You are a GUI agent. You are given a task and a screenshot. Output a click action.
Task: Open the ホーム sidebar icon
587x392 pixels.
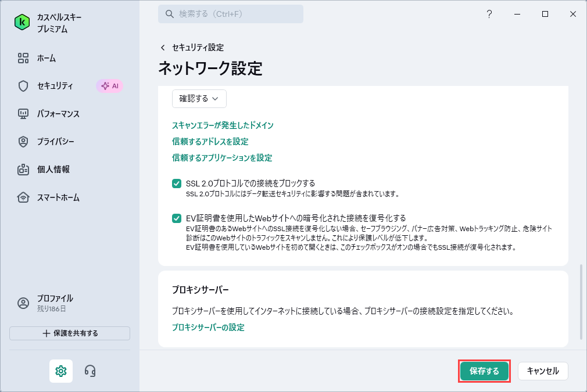point(23,58)
